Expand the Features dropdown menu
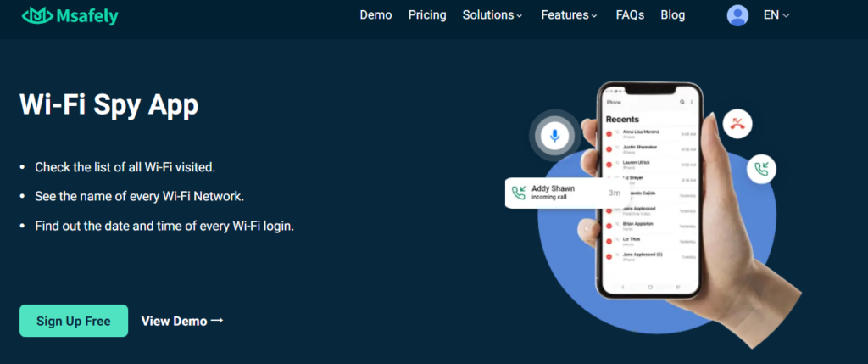 point(569,15)
